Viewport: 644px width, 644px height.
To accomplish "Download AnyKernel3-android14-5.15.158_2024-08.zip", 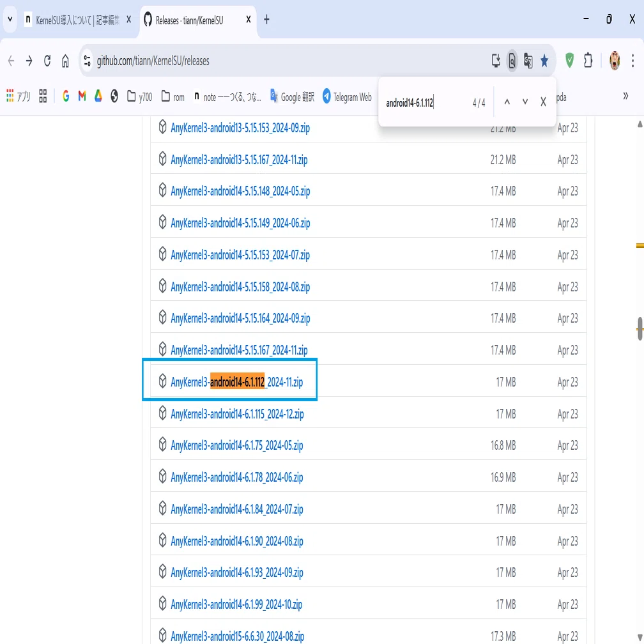I will (x=240, y=287).
